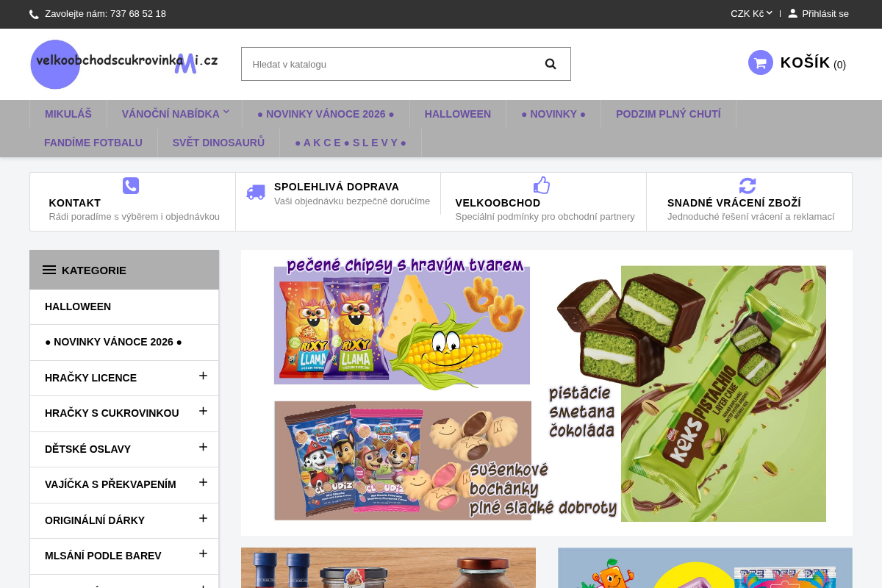Click the Kategorie hamburger icon
This screenshot has height=588, width=882.
pos(49,270)
